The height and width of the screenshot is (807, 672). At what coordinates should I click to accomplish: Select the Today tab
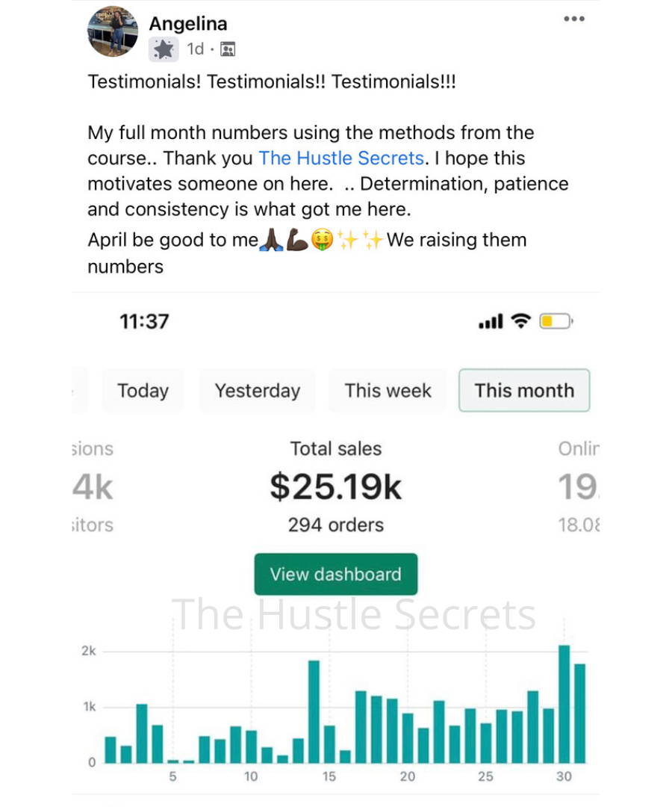point(143,391)
